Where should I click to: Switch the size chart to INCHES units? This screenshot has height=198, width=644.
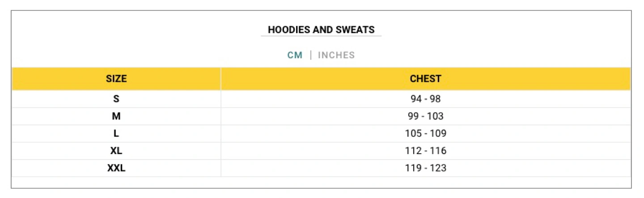click(x=336, y=55)
